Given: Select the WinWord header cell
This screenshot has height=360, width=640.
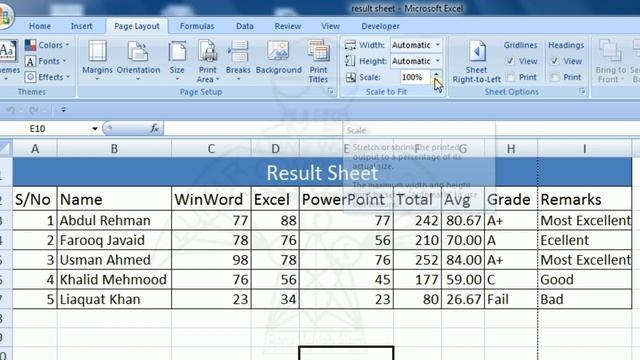Looking at the screenshot, I should (211, 199).
